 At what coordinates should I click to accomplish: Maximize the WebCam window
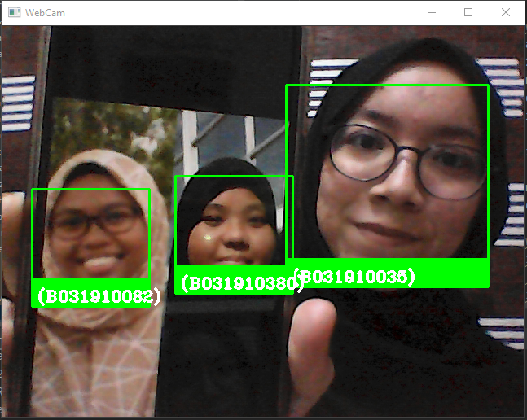tap(468, 13)
